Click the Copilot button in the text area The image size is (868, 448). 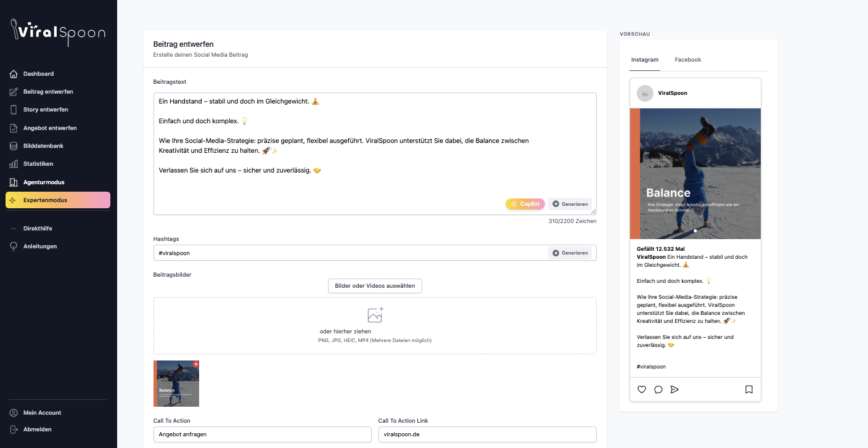[x=525, y=204]
